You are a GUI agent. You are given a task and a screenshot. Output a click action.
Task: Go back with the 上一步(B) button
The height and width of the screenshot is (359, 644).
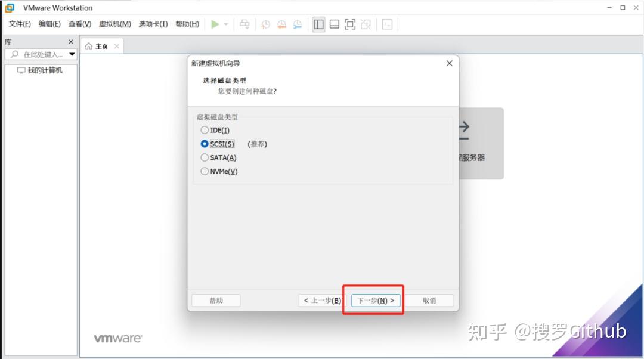pos(322,301)
